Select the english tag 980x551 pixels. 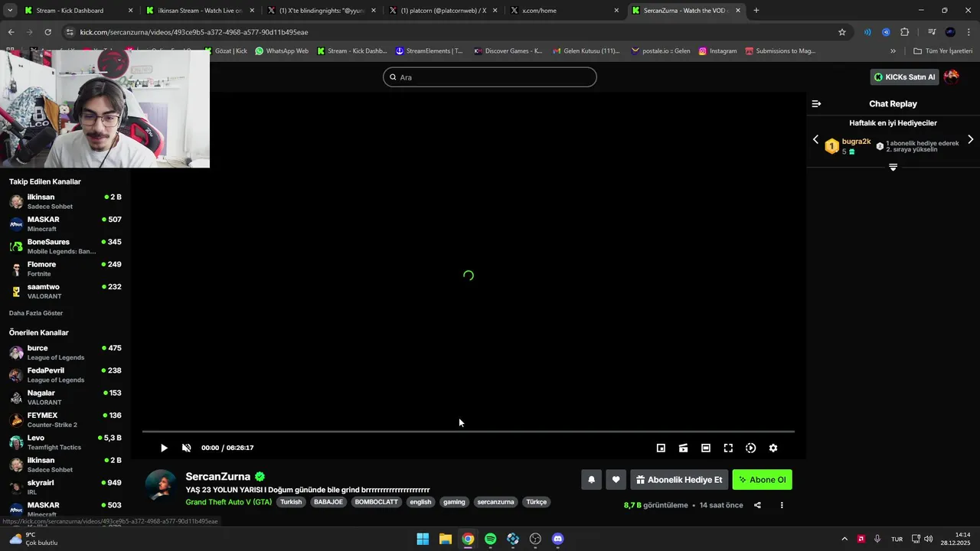click(420, 502)
